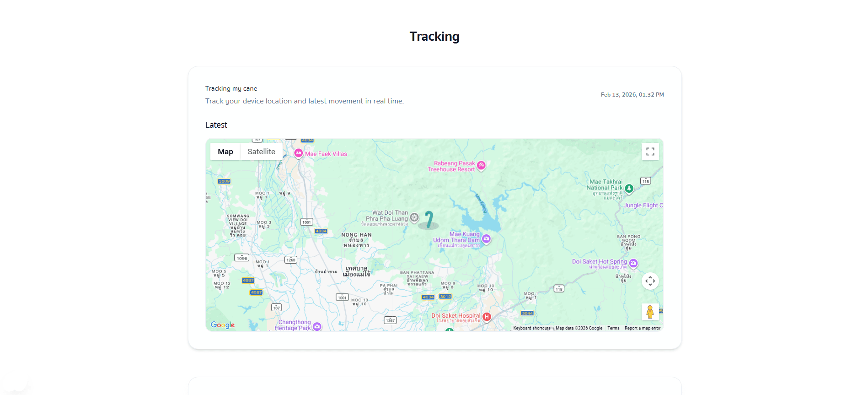
Task: Click Doi Saket Hot Spring marker
Action: (x=633, y=263)
